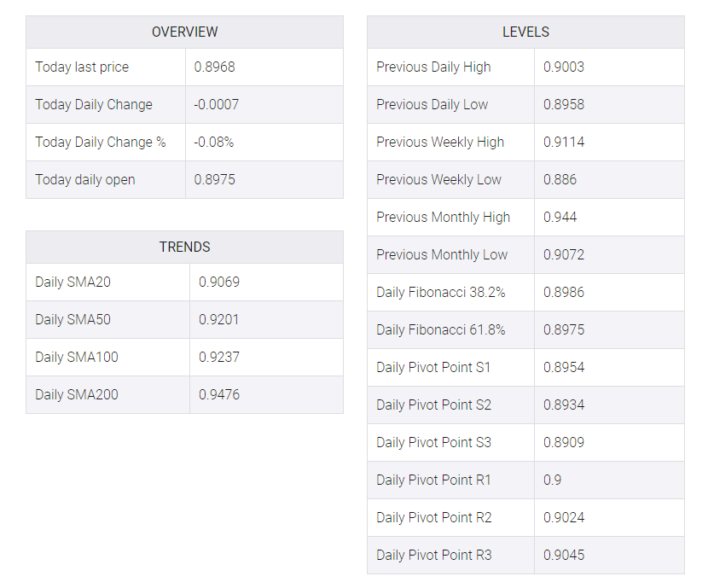Click the Daily SMA100 label
The width and height of the screenshot is (708, 588).
pyautogui.click(x=77, y=357)
